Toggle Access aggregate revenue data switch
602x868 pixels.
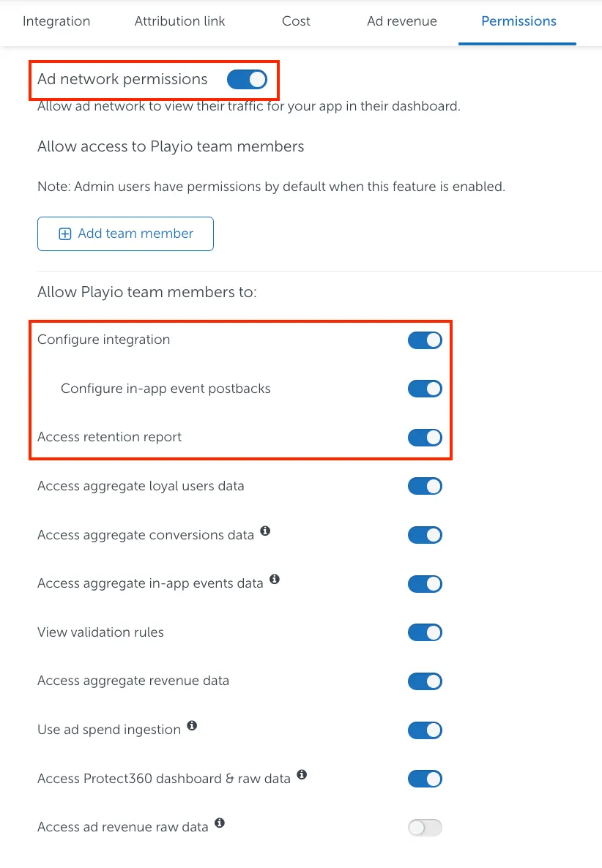425,681
